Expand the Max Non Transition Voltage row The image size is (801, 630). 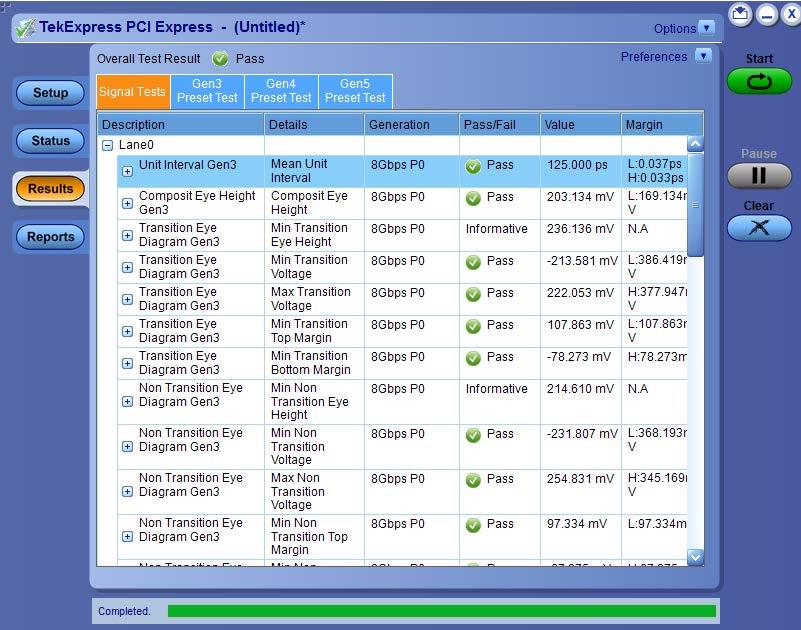coord(127,492)
